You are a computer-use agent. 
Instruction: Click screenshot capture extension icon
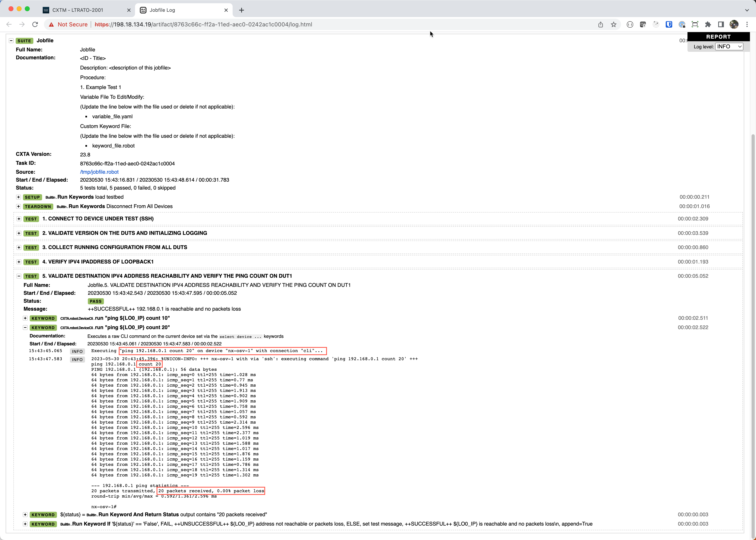coord(695,24)
